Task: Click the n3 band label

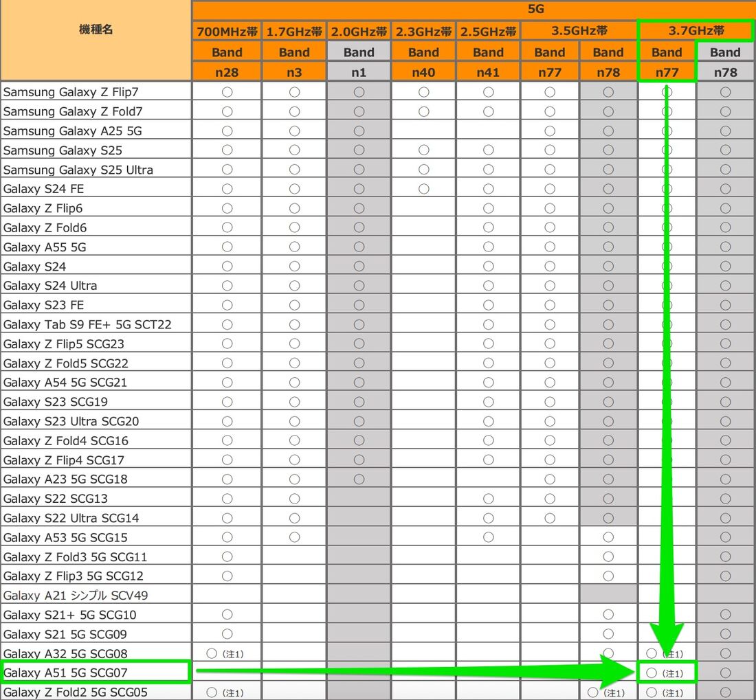Action: pyautogui.click(x=294, y=72)
